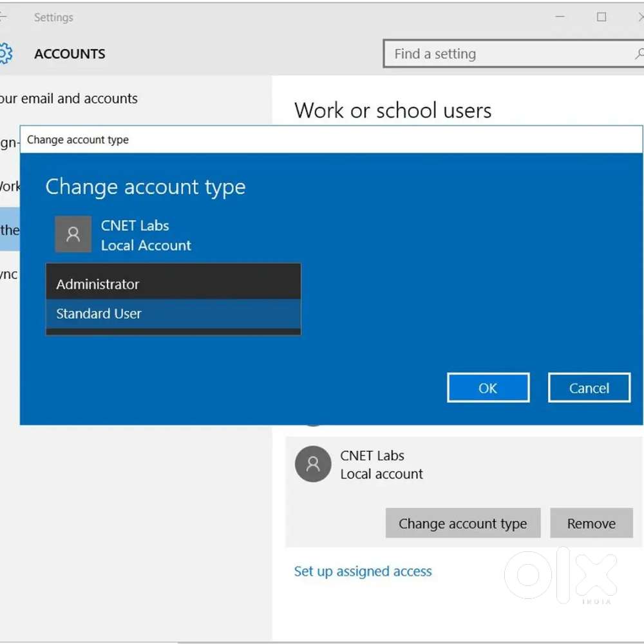This screenshot has width=644, height=644.
Task: Open the Work access sidebar item
Action: click(10, 187)
